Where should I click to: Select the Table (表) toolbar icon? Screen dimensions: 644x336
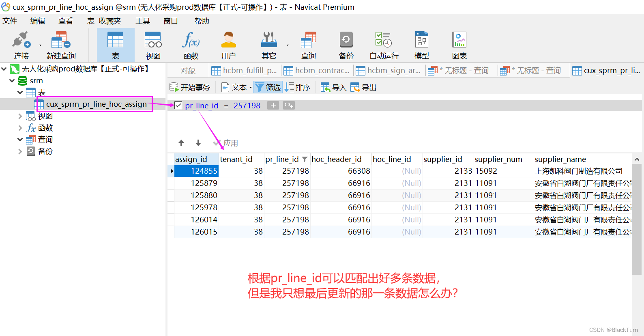pyautogui.click(x=115, y=40)
